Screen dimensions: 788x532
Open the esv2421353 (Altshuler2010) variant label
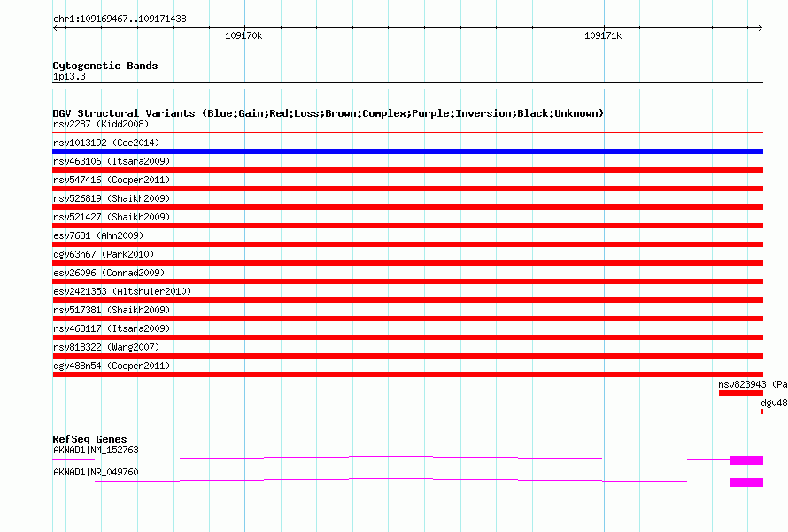122,291
